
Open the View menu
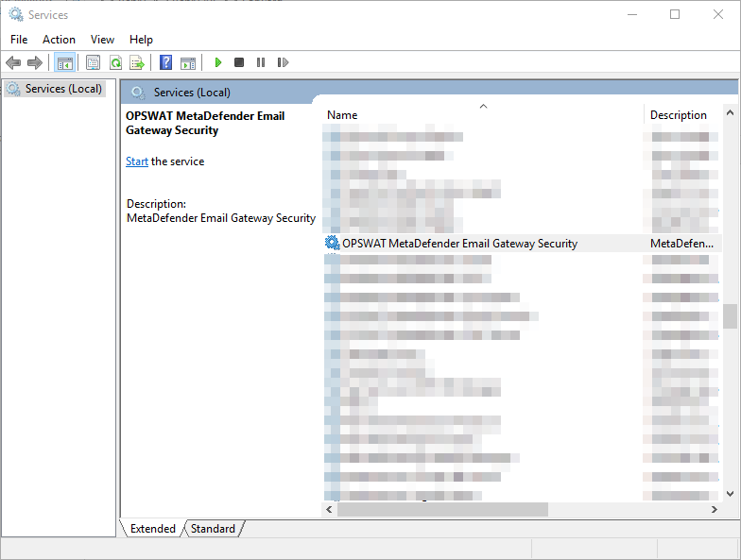coord(102,40)
